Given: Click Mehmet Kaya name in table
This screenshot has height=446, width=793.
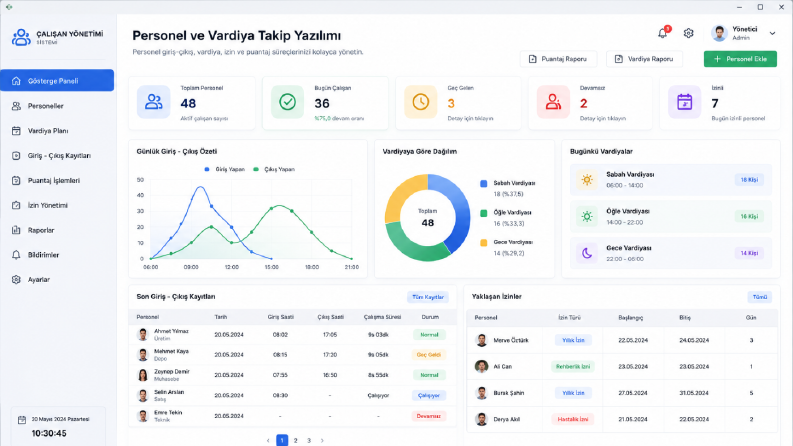Looking at the screenshot, I should pyautogui.click(x=171, y=351).
